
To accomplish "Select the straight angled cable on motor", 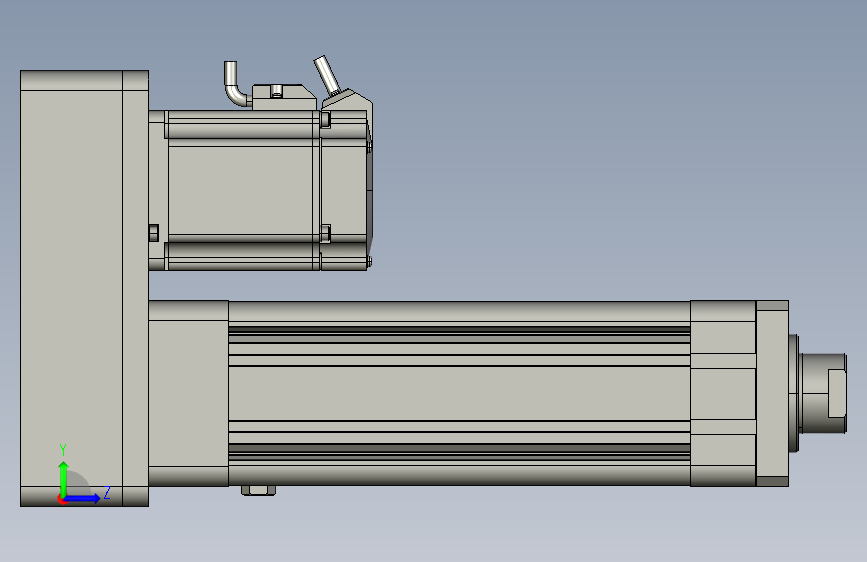I will 327,76.
